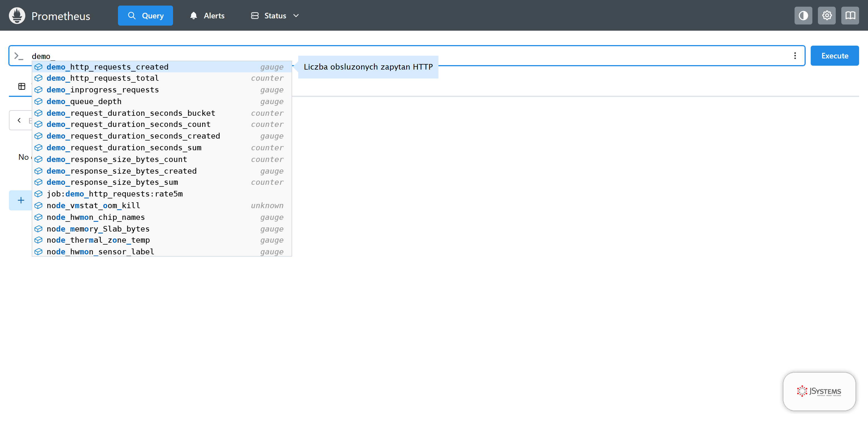868x423 pixels.
Task: Click cube icon beside job:demo_http_requests:rate5m
Action: pos(38,194)
